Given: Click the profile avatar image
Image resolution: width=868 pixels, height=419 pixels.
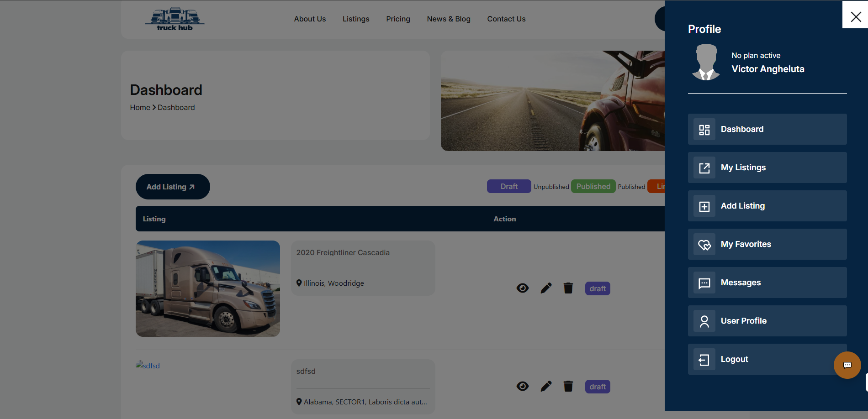Looking at the screenshot, I should coord(706,63).
